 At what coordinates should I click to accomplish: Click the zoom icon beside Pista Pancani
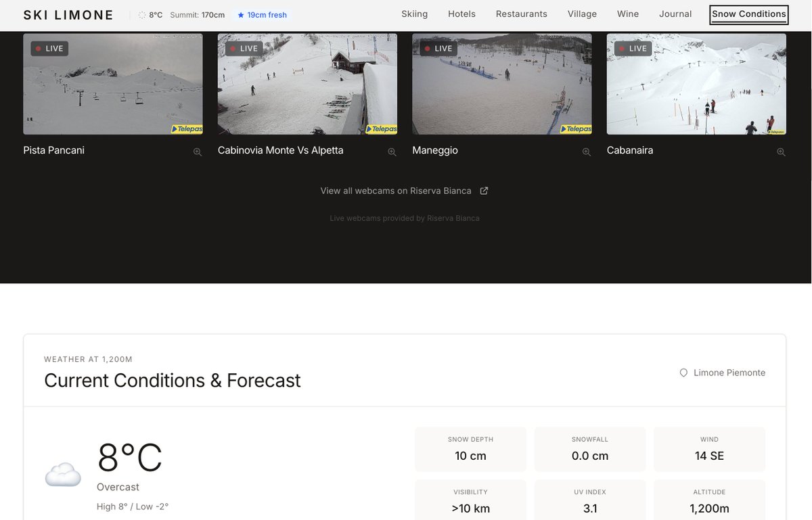point(198,152)
